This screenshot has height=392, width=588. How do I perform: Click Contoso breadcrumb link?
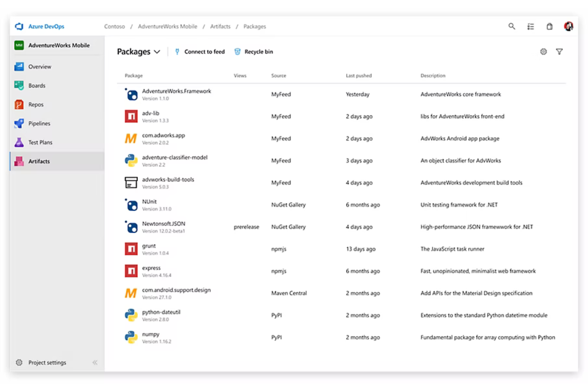[x=114, y=27]
